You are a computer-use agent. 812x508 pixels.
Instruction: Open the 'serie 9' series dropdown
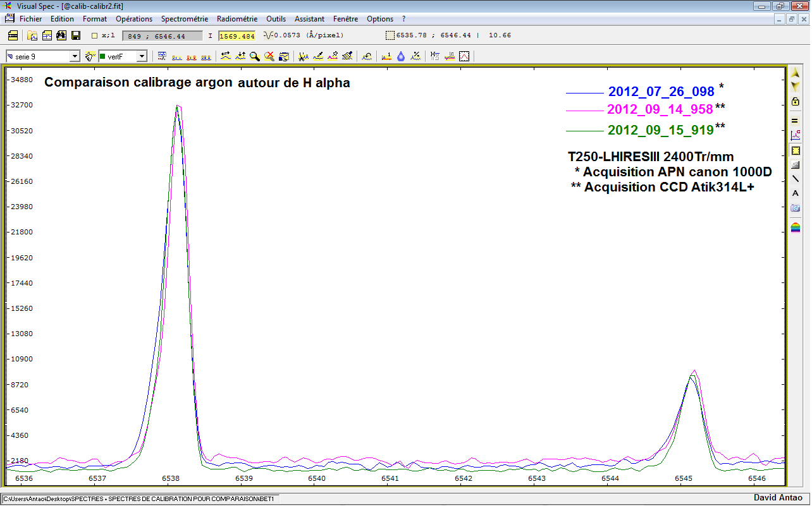point(75,56)
